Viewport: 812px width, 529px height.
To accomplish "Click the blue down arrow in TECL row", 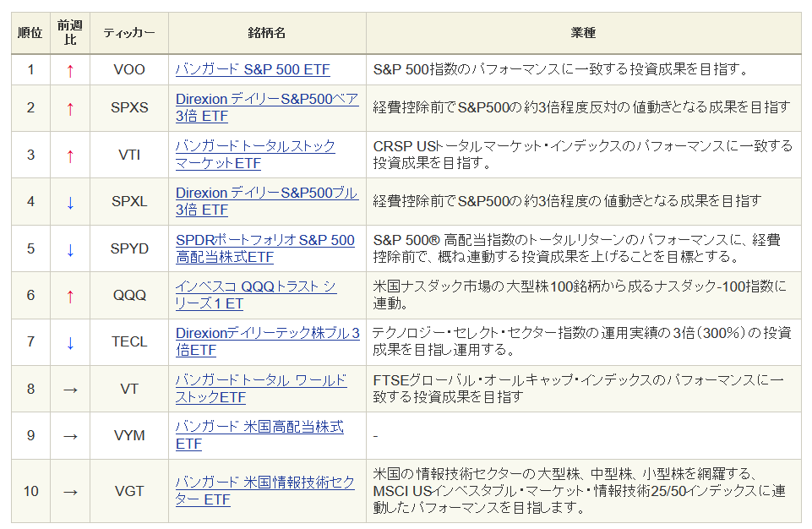I will click(x=70, y=342).
